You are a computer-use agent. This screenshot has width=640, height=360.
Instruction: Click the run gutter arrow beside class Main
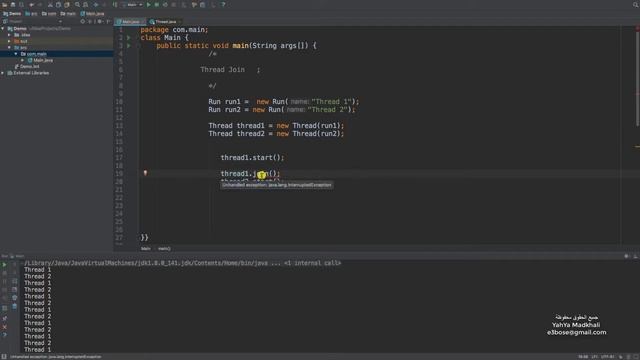129,38
